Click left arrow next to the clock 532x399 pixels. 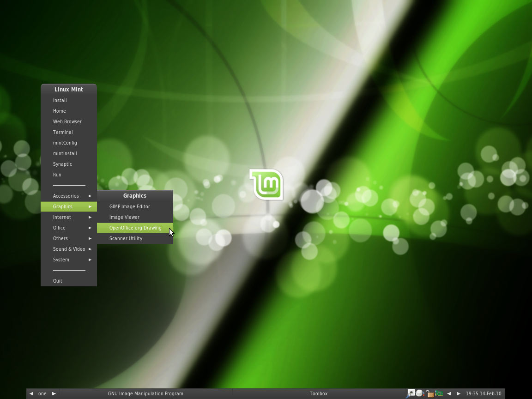coord(449,393)
